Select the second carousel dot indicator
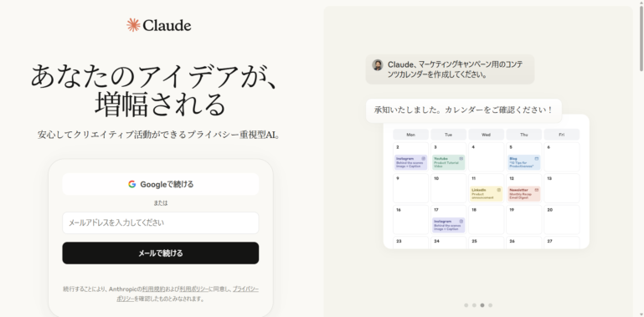This screenshot has width=644, height=317. [x=474, y=305]
